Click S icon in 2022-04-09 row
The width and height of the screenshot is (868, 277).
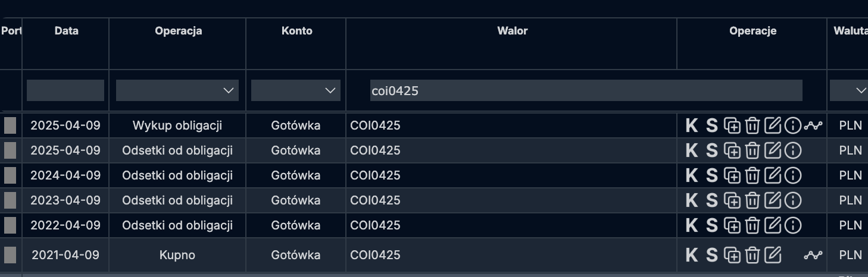(712, 225)
